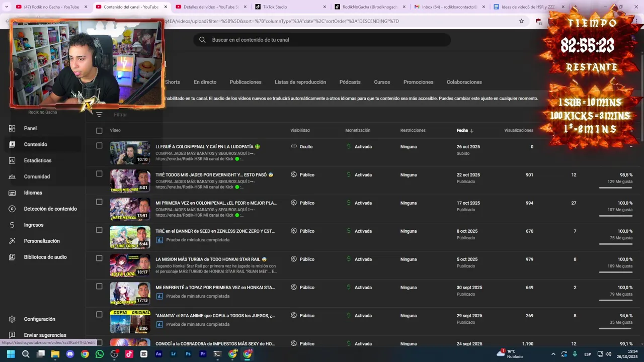Close the 'Ideas de videoS de HSR' tab
Image resolution: width=644 pixels, height=362 pixels.
tap(562, 7)
